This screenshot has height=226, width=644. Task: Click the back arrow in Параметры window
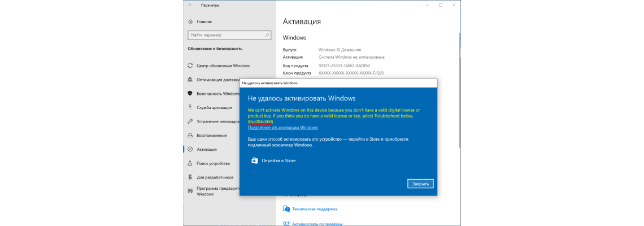pyautogui.click(x=190, y=5)
